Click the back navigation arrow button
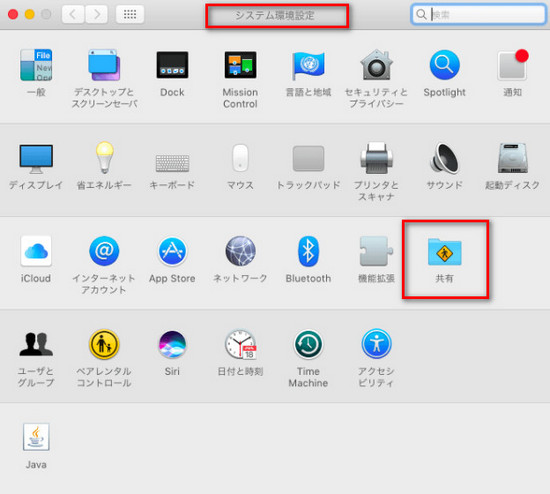The height and width of the screenshot is (494, 550). pyautogui.click(x=73, y=14)
